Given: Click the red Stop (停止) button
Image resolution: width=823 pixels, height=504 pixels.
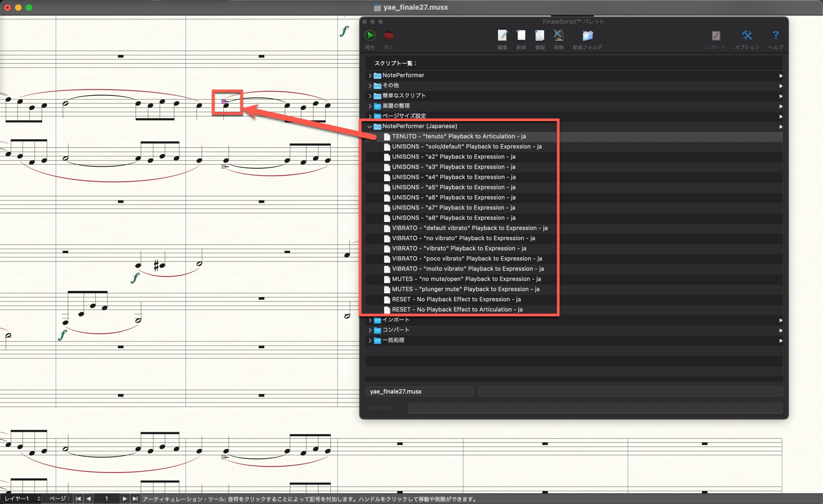Looking at the screenshot, I should (x=388, y=35).
